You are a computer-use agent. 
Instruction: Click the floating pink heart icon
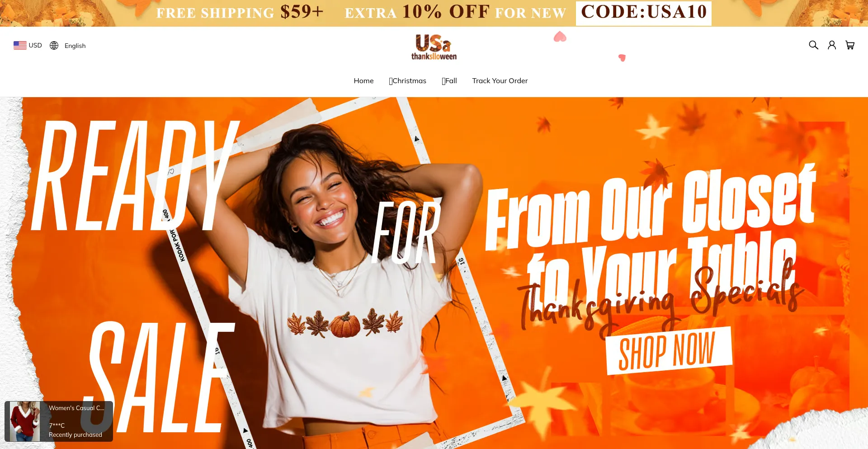click(x=560, y=37)
